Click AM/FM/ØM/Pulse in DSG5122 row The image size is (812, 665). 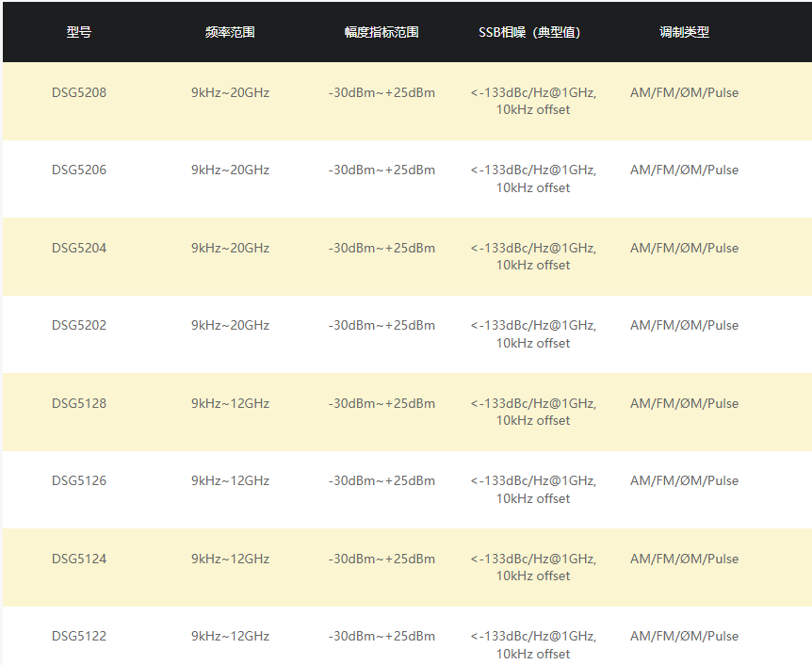[684, 636]
